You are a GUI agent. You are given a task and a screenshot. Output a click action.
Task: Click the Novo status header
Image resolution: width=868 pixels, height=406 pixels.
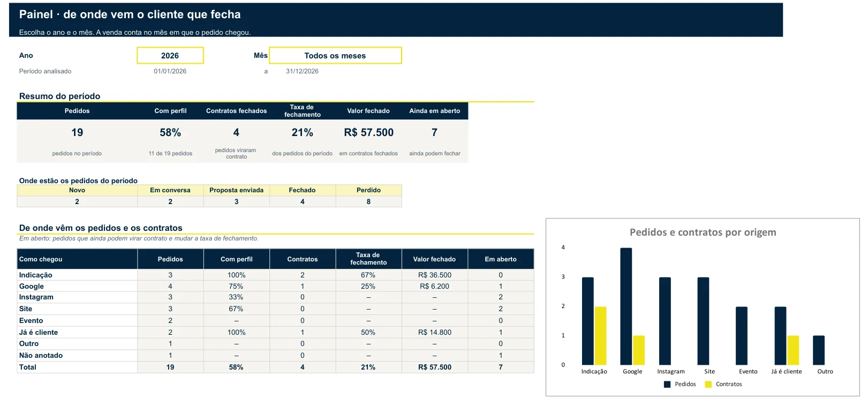click(x=77, y=190)
